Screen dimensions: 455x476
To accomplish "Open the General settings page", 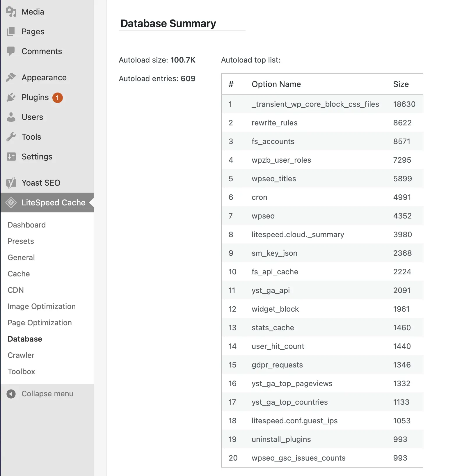I will (x=21, y=257).
